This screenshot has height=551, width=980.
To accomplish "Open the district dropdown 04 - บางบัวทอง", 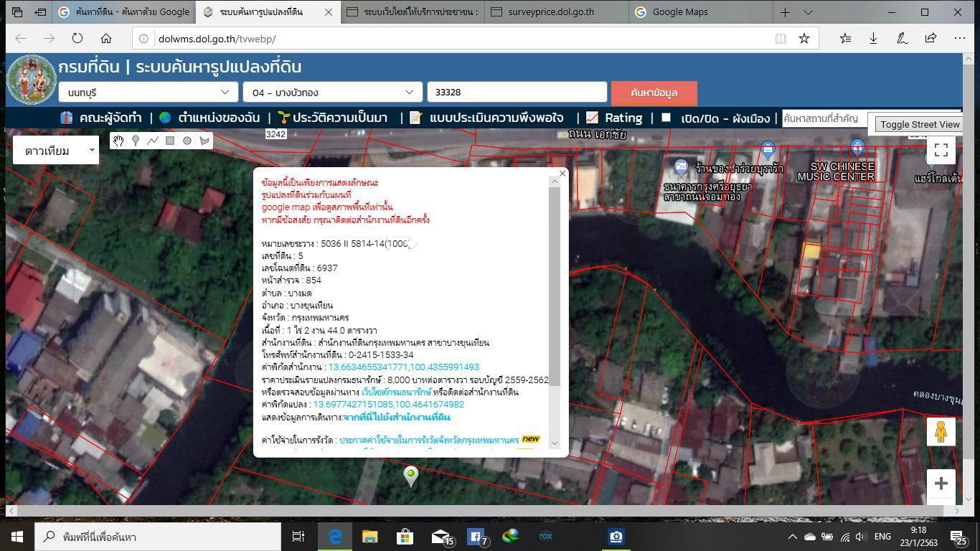I will pyautogui.click(x=333, y=93).
